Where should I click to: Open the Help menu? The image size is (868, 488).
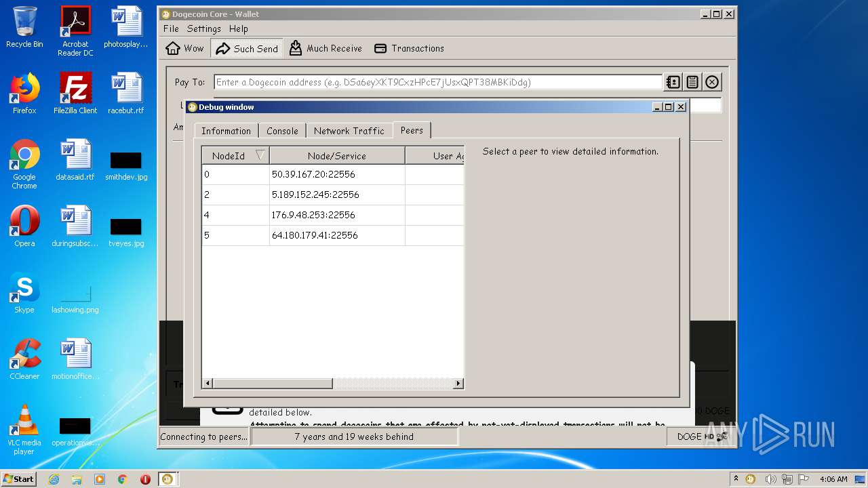tap(238, 28)
